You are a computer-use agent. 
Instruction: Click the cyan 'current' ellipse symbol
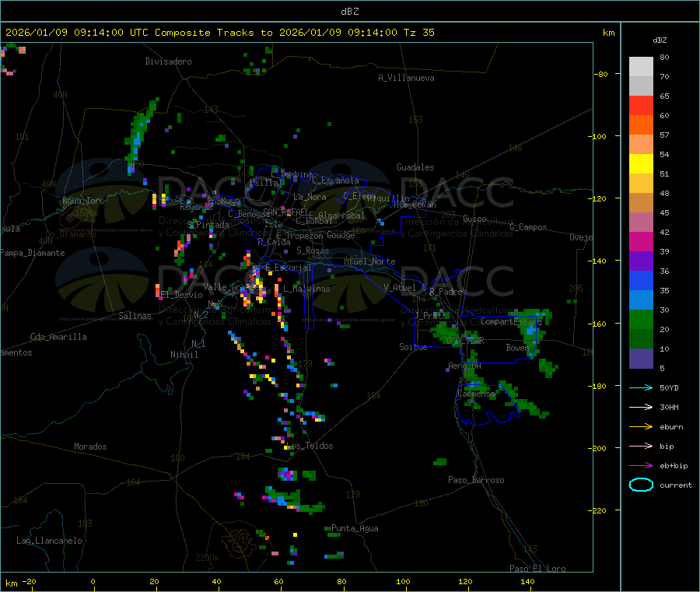point(641,485)
